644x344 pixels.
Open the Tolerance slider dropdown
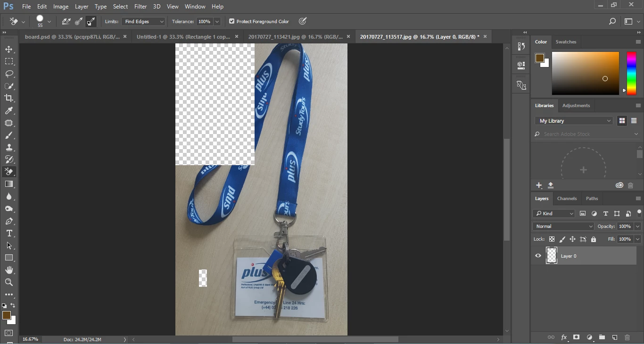pos(217,21)
